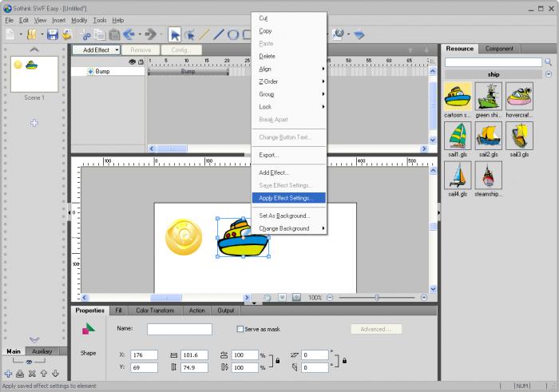The width and height of the screenshot is (559, 392).
Task: Open the Component tab
Action: (499, 49)
